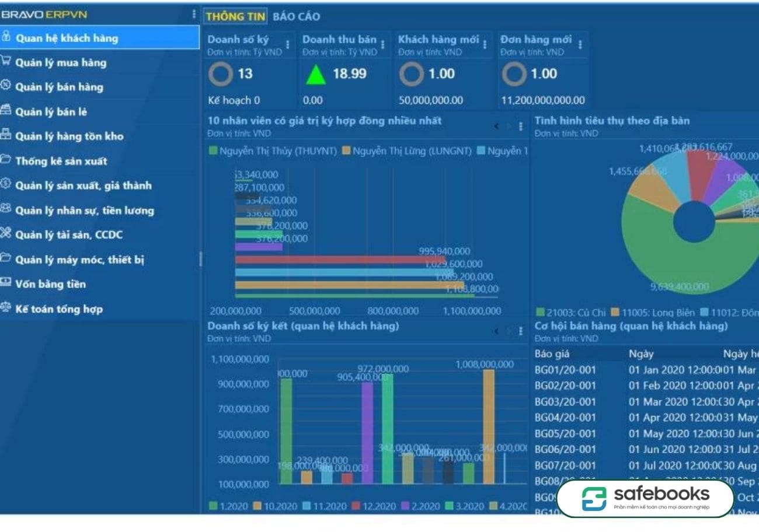
Task: Select row BG06/20-001 in quotes table
Action: pos(646,449)
